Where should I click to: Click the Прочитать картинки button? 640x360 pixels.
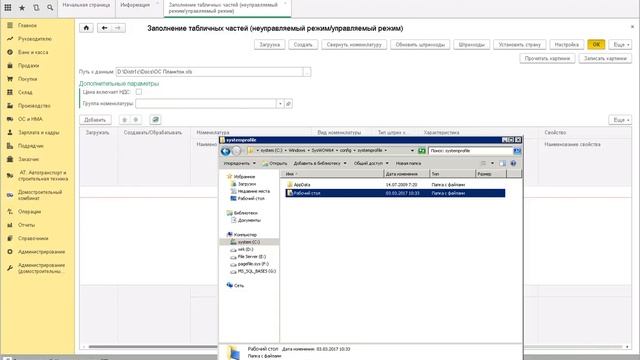547,58
